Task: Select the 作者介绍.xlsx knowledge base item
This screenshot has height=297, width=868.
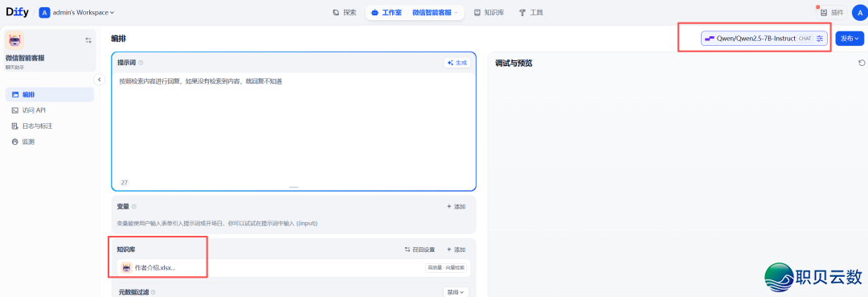Action: pos(293,268)
